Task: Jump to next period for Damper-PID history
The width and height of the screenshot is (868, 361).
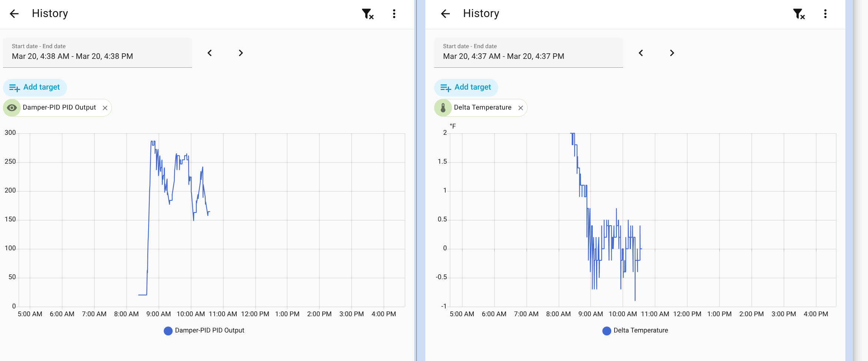Action: click(x=241, y=53)
